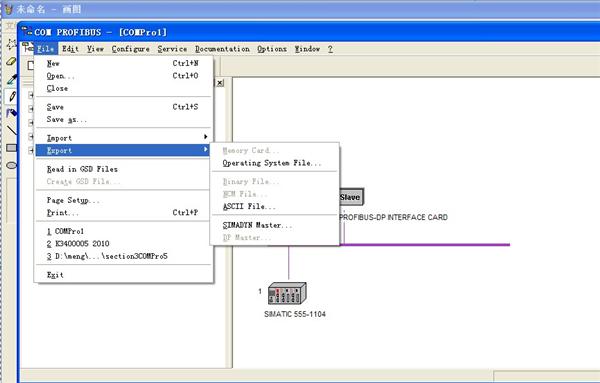Expand the Export submenu entry
The height and width of the screenshot is (383, 600).
coord(122,150)
